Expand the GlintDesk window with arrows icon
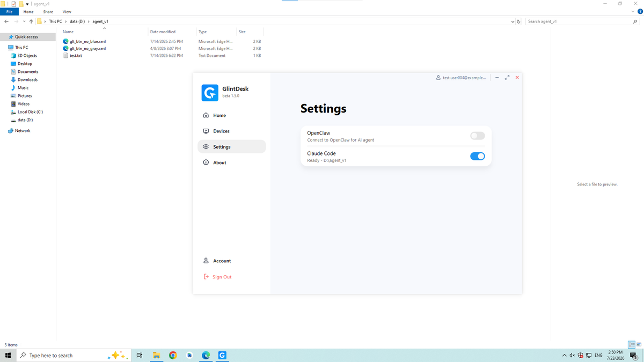 [x=507, y=78]
